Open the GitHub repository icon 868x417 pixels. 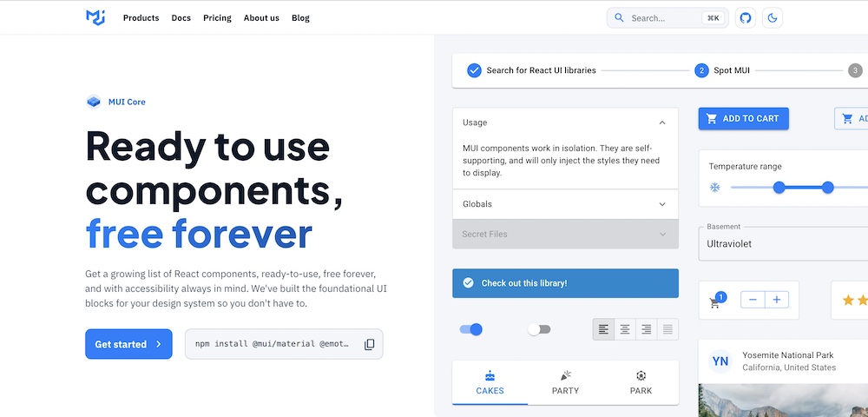coord(745,17)
